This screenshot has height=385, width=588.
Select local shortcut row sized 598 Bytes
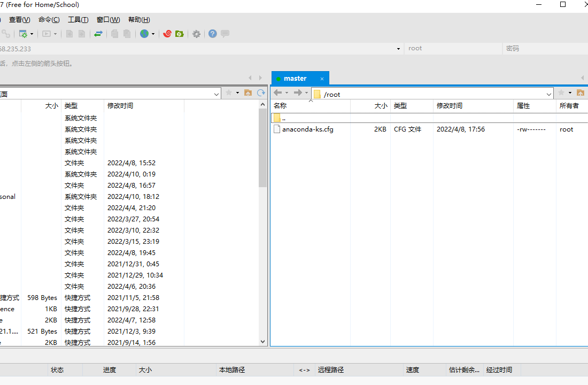click(129, 298)
